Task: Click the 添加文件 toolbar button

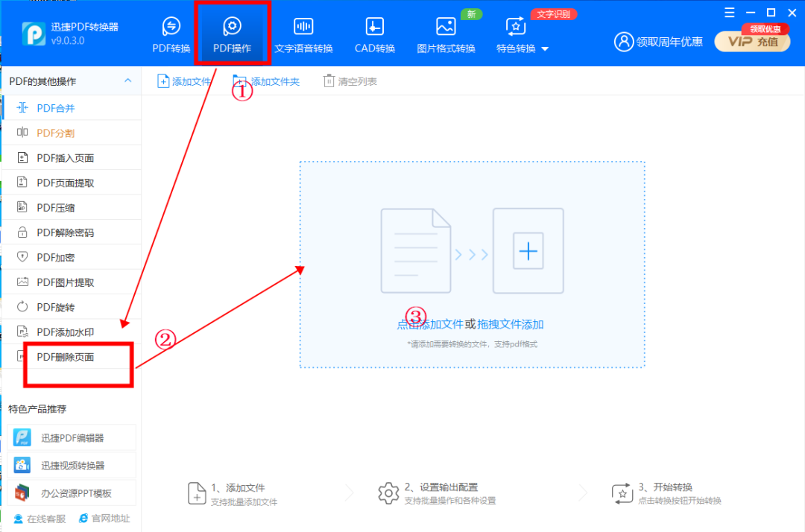Action: tap(184, 81)
